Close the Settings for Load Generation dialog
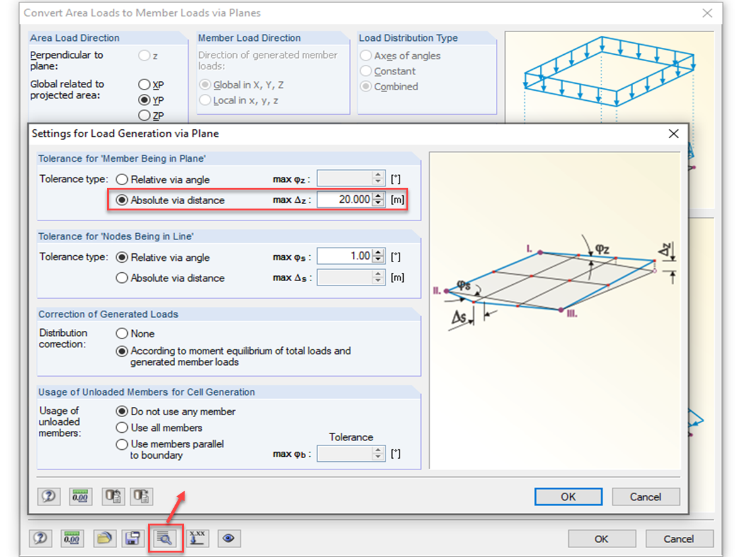Screen dimensions: 756x557 [673, 134]
